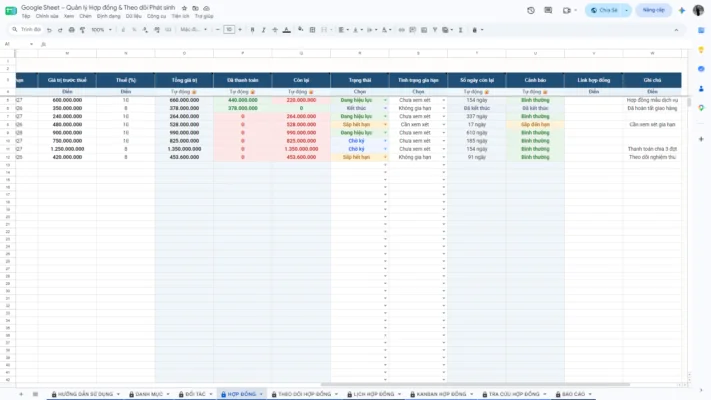Switch to TRA CỨU HỢP ĐỒNG sheet tab

tap(514, 394)
